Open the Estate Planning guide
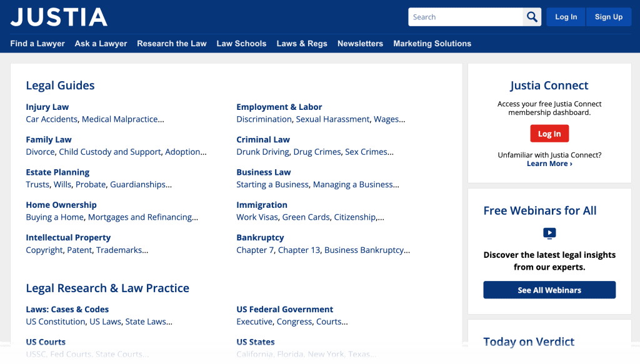640x364 pixels. pyautogui.click(x=57, y=172)
